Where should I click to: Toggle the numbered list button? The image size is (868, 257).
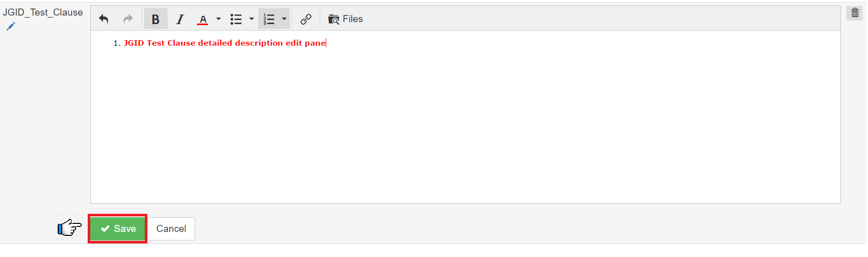269,19
